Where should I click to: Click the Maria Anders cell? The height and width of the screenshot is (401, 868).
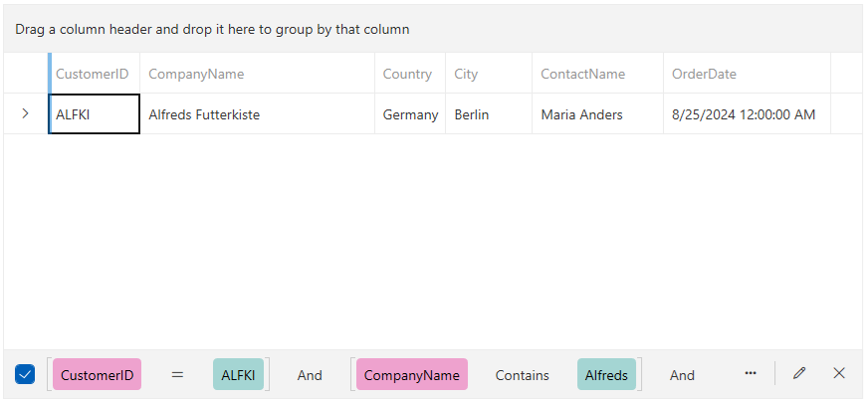pos(581,114)
